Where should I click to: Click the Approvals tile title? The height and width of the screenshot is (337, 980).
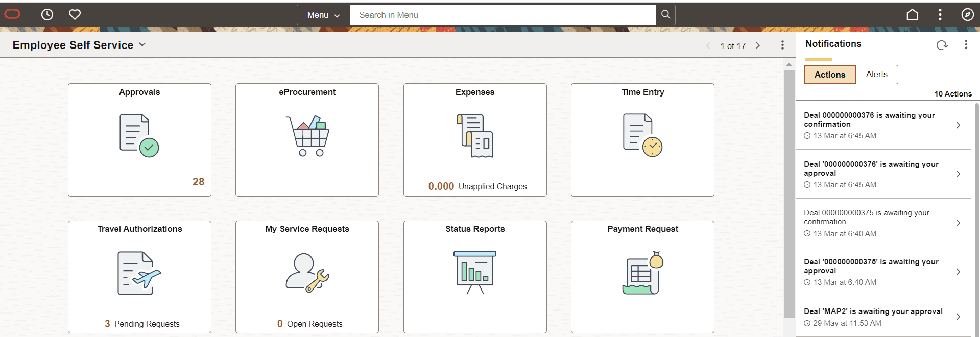click(139, 92)
